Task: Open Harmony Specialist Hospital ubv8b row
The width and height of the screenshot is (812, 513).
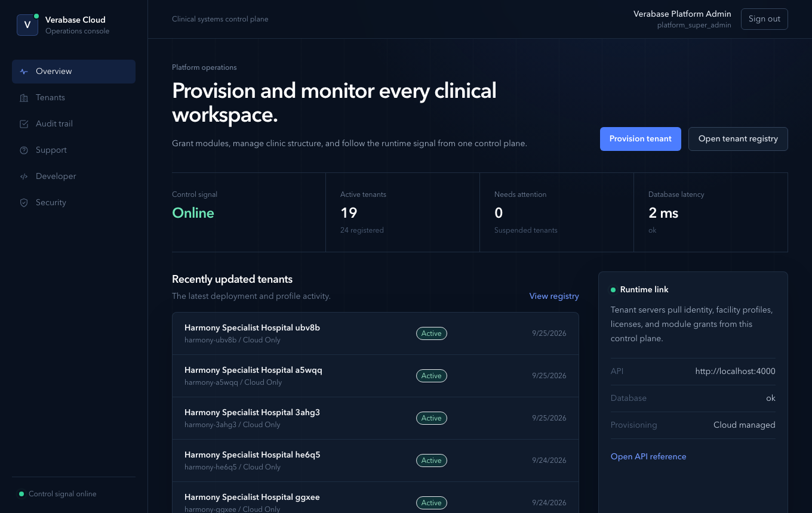Action: point(376,333)
